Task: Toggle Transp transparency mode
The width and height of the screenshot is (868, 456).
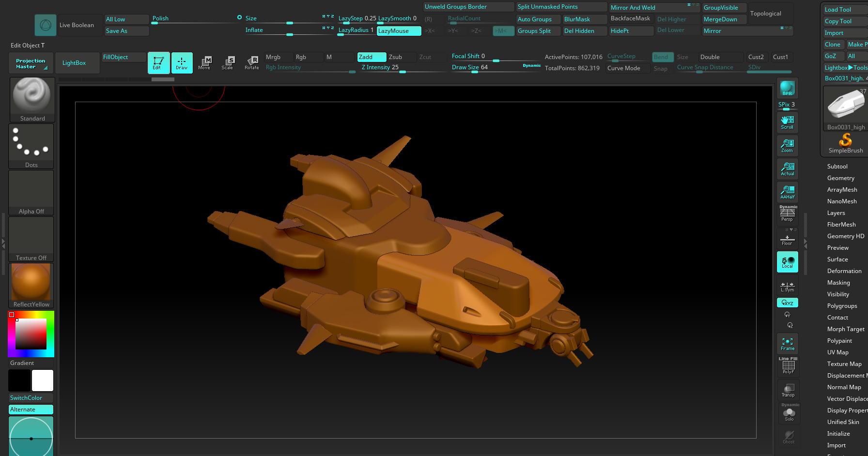Action: click(788, 390)
